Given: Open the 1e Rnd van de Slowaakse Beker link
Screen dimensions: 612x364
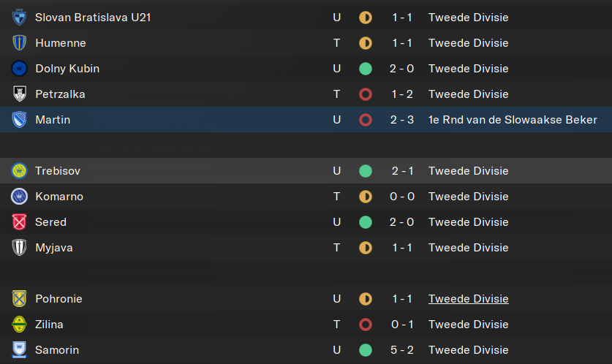Looking at the screenshot, I should 513,120.
